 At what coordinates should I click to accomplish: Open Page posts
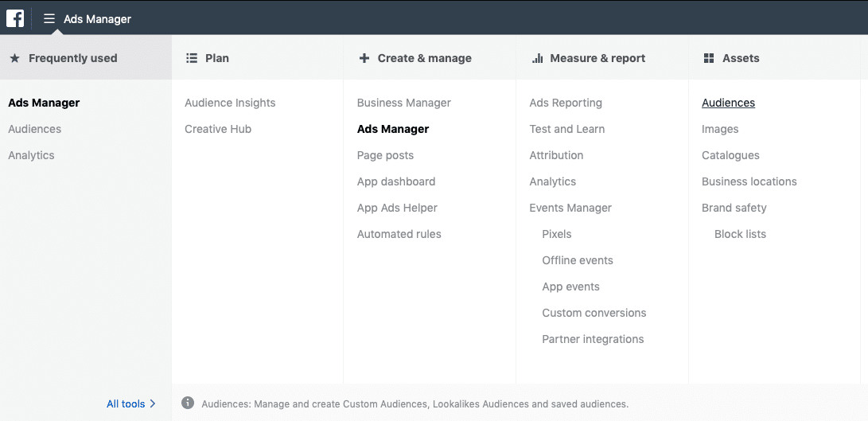(385, 155)
